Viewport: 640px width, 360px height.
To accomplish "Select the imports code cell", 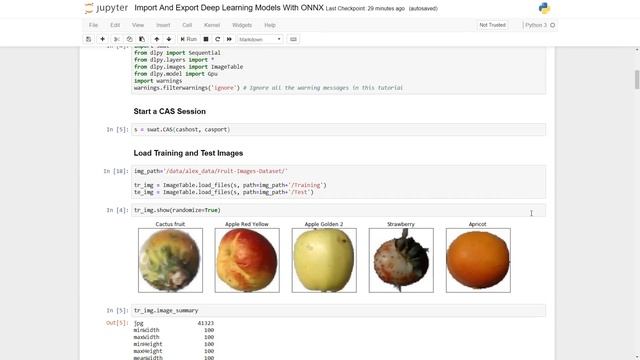I will pyautogui.click(x=338, y=70).
